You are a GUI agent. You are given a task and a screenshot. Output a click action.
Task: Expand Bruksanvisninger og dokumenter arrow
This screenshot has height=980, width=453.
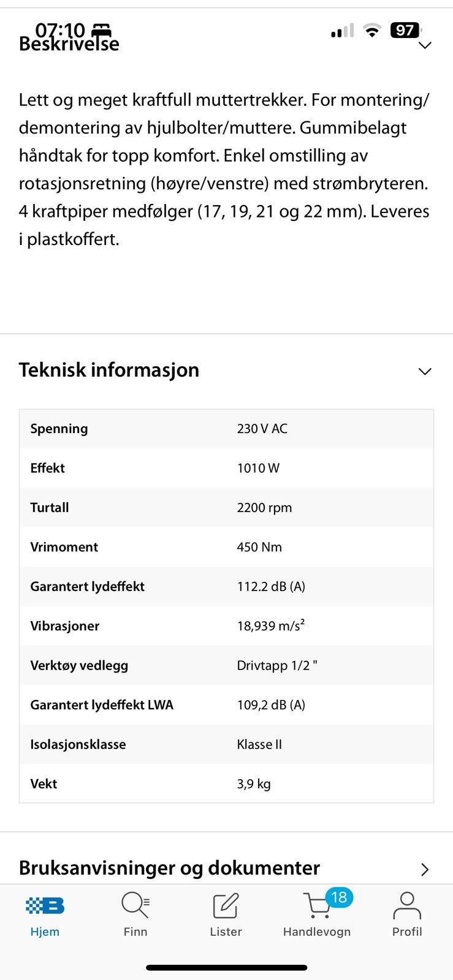425,869
